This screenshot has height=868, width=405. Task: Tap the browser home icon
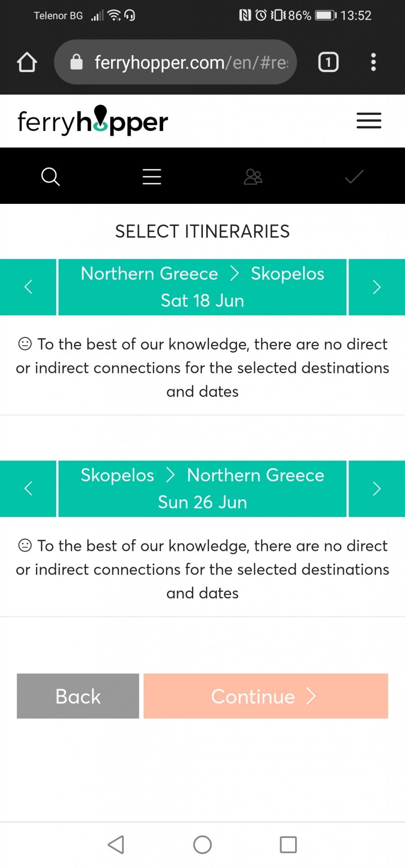click(27, 62)
